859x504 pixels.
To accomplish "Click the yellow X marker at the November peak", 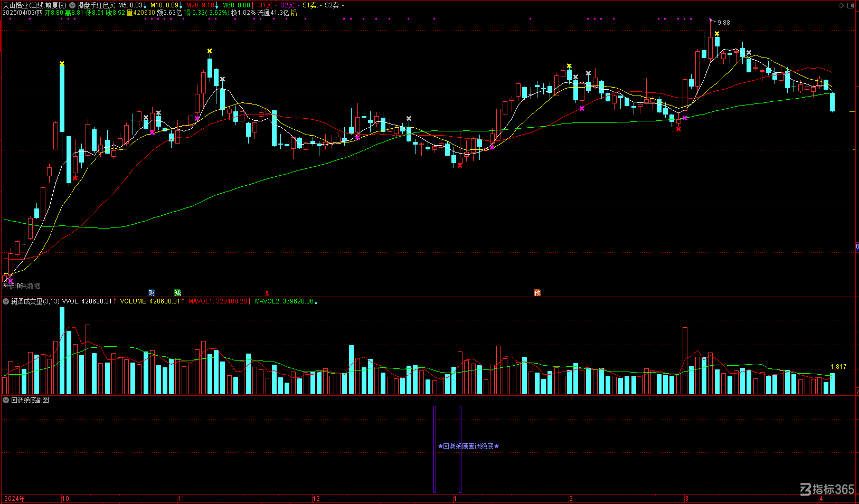I will tap(210, 51).
